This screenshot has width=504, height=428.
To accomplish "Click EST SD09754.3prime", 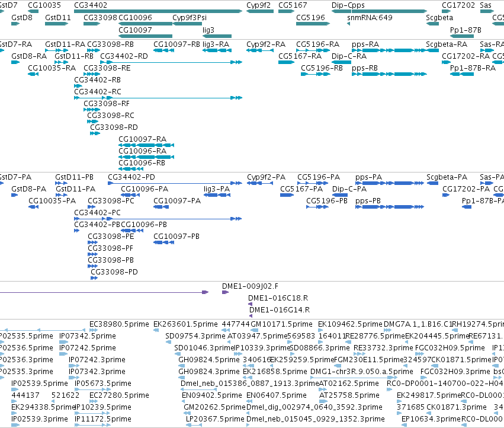I will [x=168, y=342].
